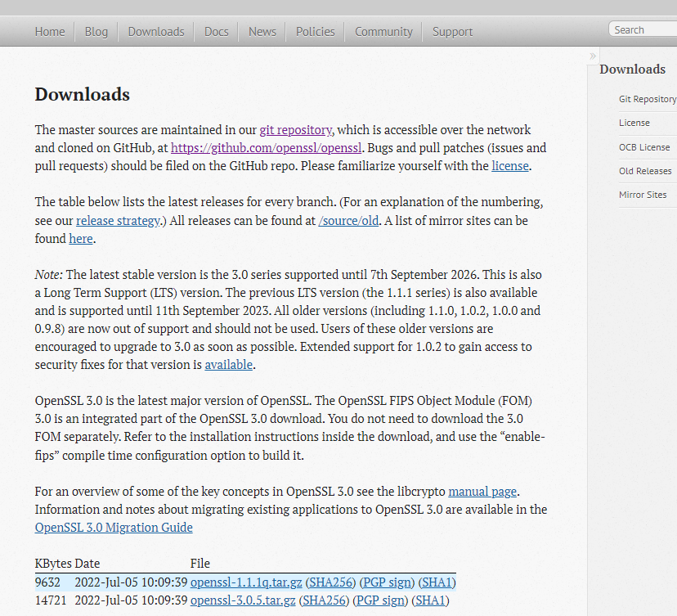The height and width of the screenshot is (616, 677).
Task: Click the date cell in the openssl-1.1.1q row
Action: pyautogui.click(x=131, y=582)
